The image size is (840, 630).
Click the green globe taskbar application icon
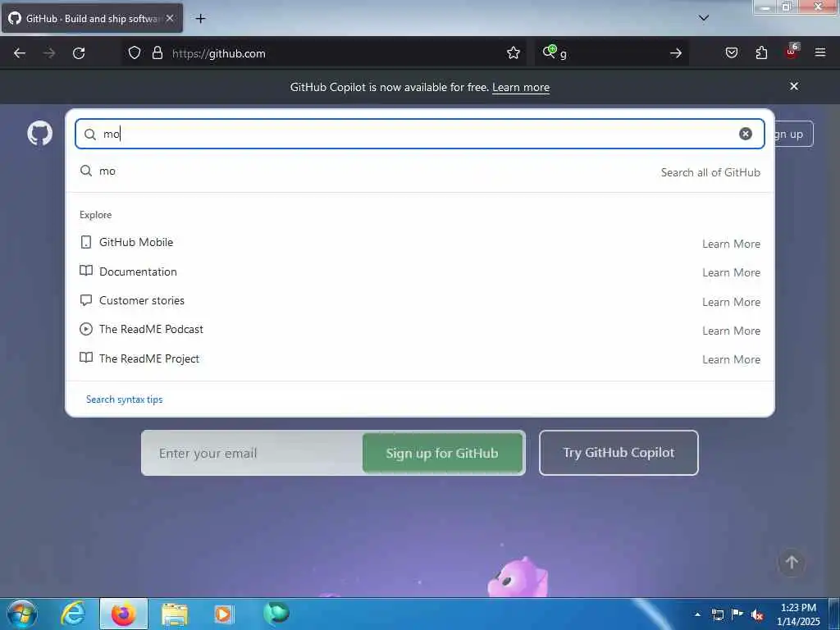(276, 614)
